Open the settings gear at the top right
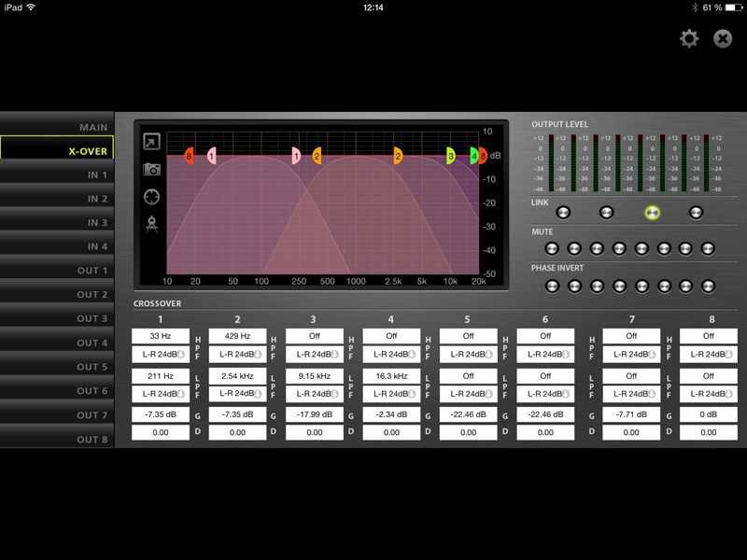The image size is (747, 560). pyautogui.click(x=688, y=38)
